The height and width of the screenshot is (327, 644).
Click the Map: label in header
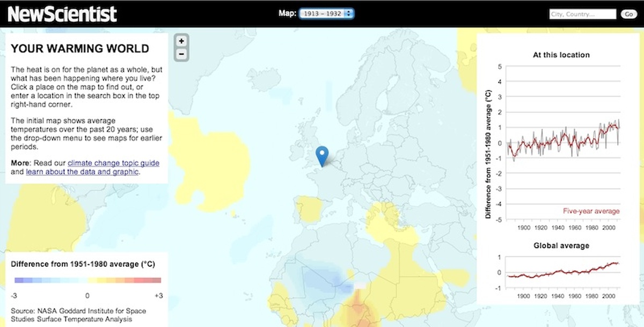point(288,14)
